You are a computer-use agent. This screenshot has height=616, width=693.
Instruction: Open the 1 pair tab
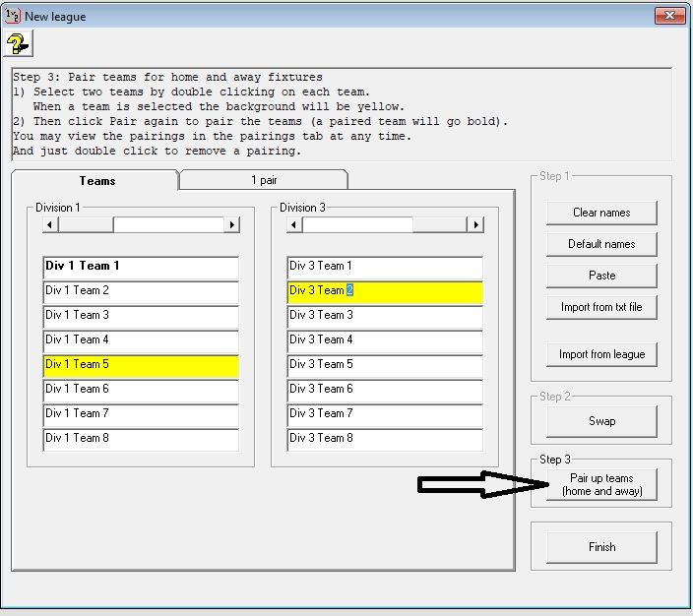point(263,180)
